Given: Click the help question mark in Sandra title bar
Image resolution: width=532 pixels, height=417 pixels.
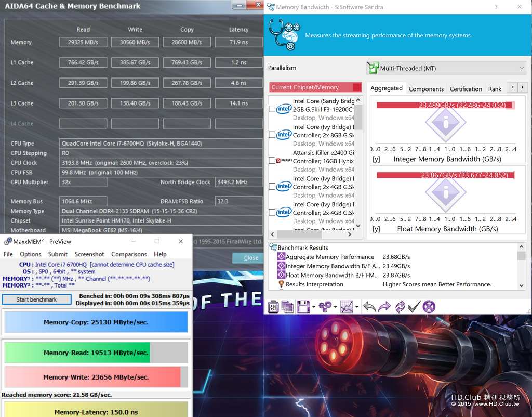Looking at the screenshot, I should (x=496, y=7).
